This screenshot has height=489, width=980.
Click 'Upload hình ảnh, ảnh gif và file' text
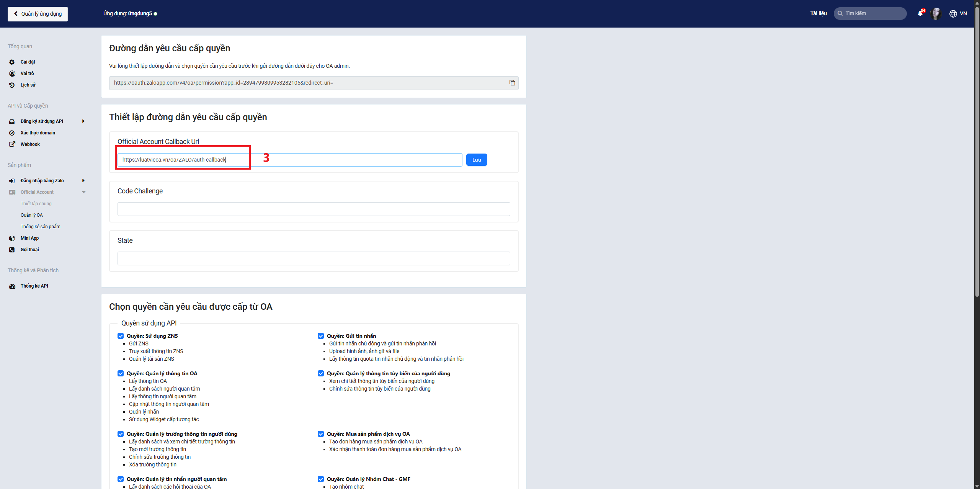[x=364, y=351]
